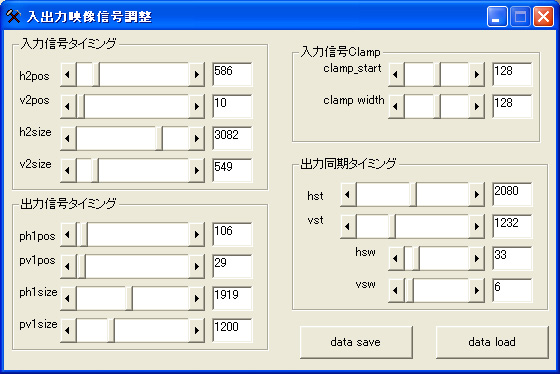Increase vst with right arrow
This screenshot has height=374, width=560.
click(477, 226)
